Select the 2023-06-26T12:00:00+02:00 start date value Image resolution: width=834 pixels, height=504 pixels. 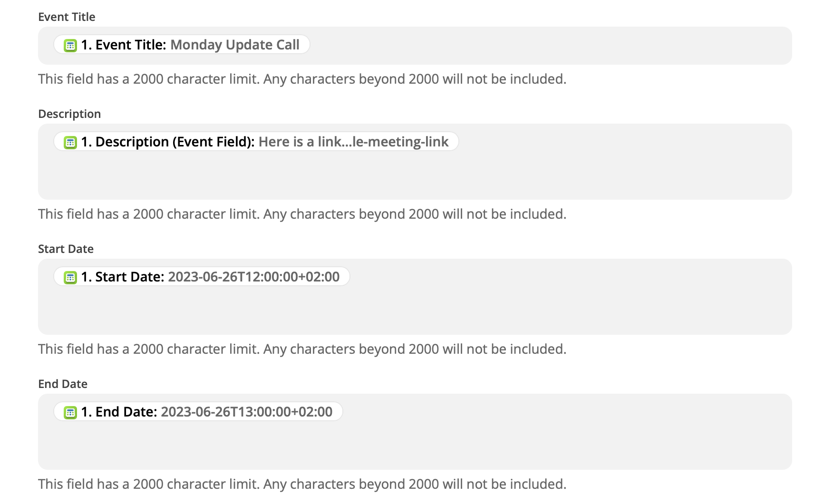click(x=254, y=277)
